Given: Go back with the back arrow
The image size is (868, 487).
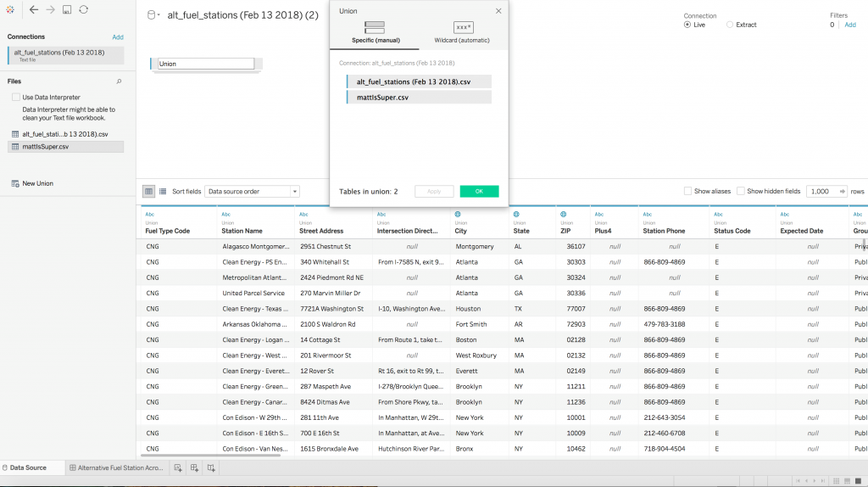Looking at the screenshot, I should click(x=34, y=9).
